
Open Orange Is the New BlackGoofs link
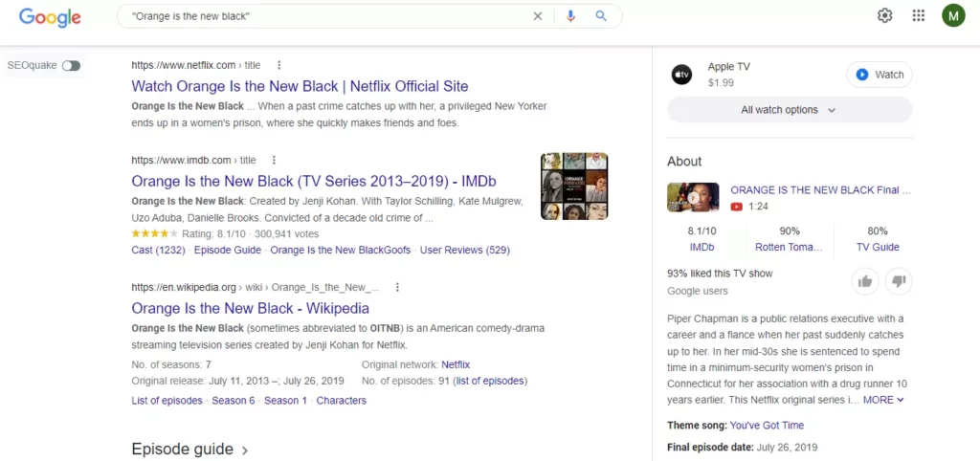click(x=341, y=251)
